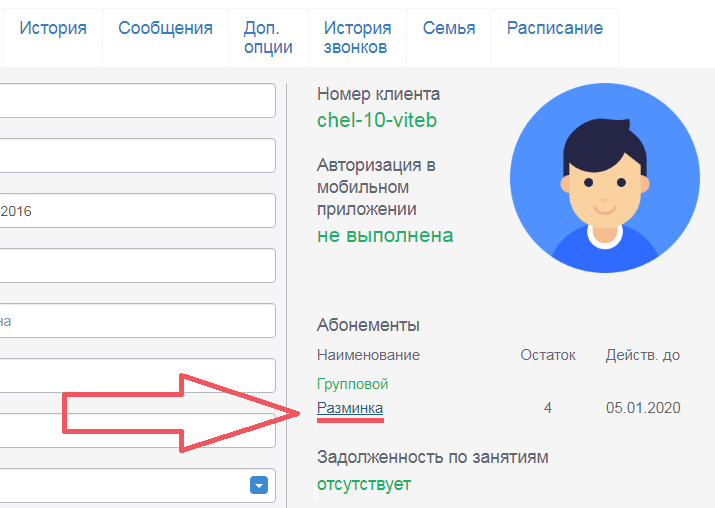The width and height of the screenshot is (715, 508).
Task: Expand the blue dropdown arrow at bottom field
Action: [259, 485]
